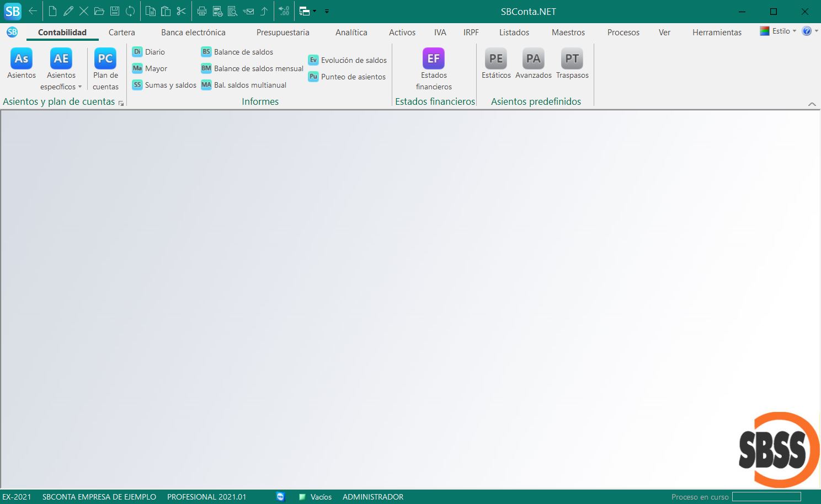Click the scissors cut icon
This screenshot has width=821, height=504.
coord(182,11)
